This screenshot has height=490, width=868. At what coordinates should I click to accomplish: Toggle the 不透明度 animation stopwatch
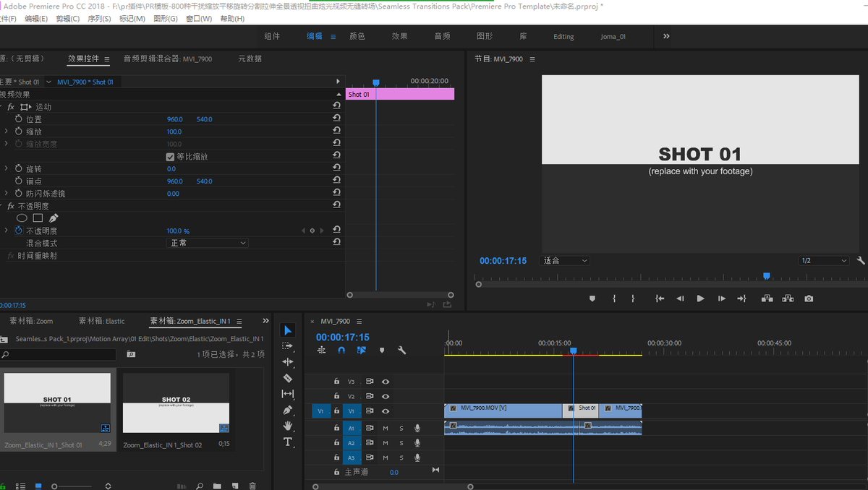click(x=19, y=231)
